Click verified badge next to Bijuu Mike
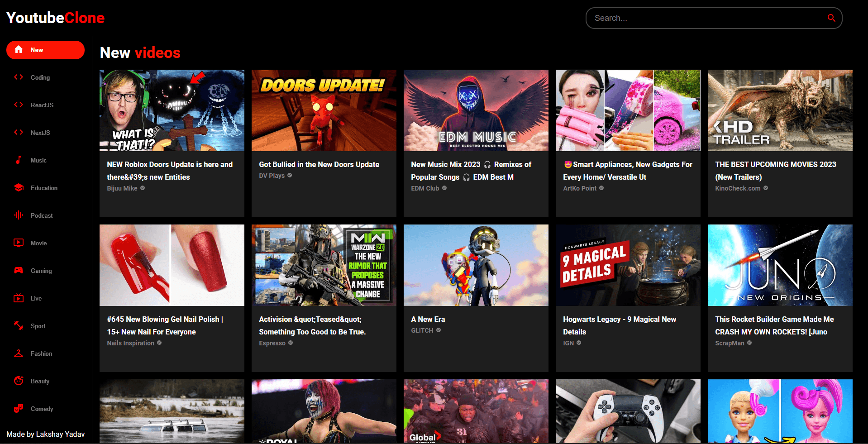The height and width of the screenshot is (444, 868). 143,188
